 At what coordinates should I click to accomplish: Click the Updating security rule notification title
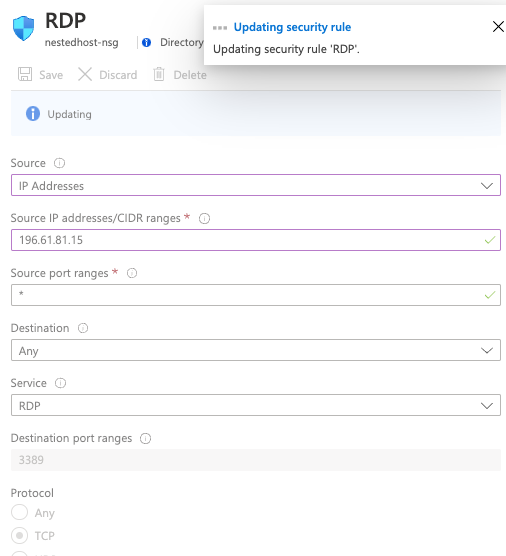pos(292,27)
